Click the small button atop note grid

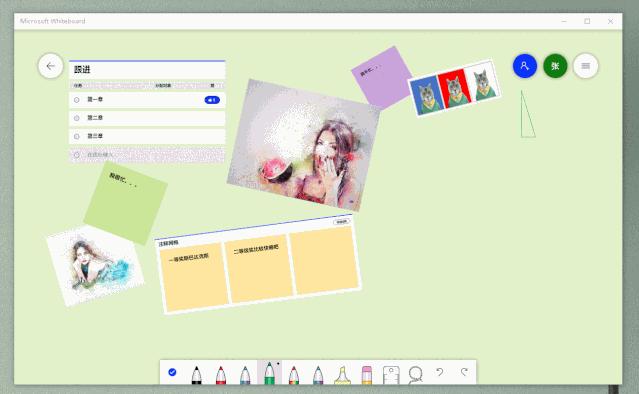342,222
